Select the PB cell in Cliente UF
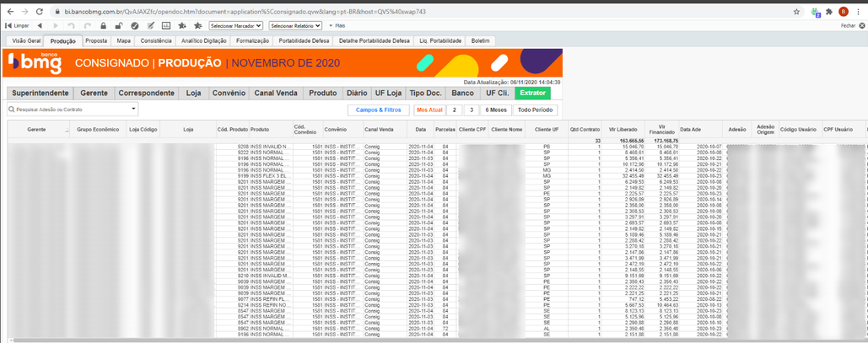 547,147
